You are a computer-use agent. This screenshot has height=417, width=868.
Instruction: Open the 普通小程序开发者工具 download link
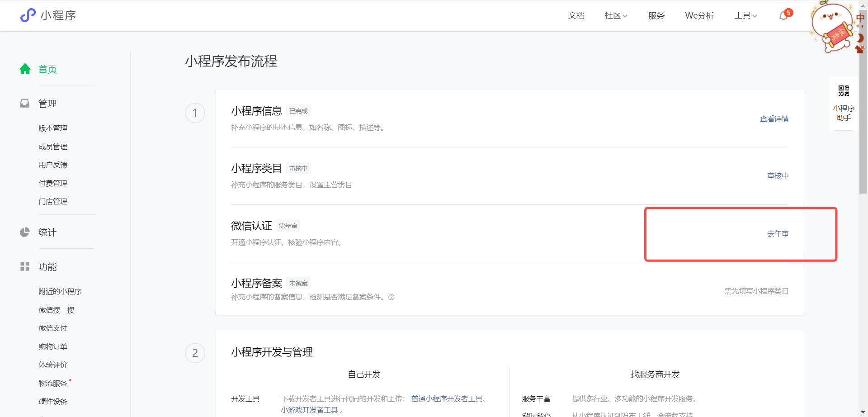click(447, 399)
